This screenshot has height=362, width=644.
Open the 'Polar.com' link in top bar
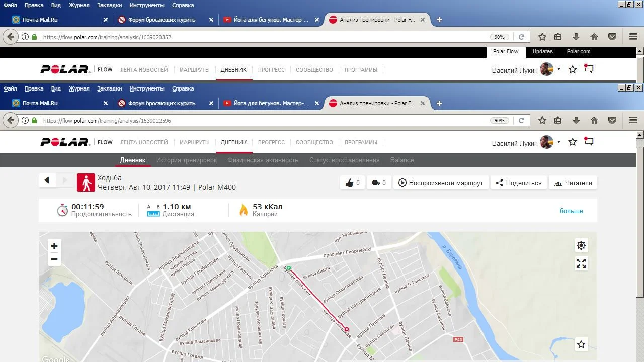tap(578, 51)
